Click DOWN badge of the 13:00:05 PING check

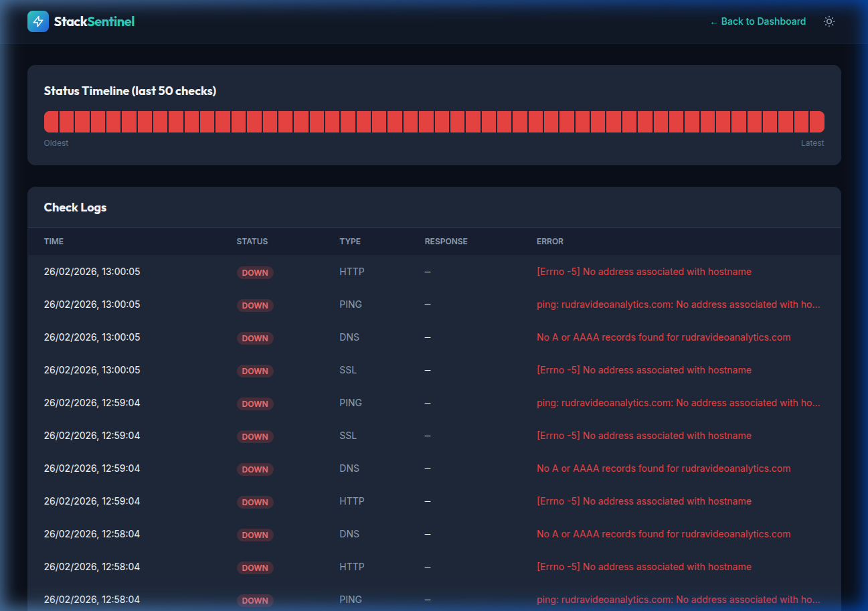point(255,306)
